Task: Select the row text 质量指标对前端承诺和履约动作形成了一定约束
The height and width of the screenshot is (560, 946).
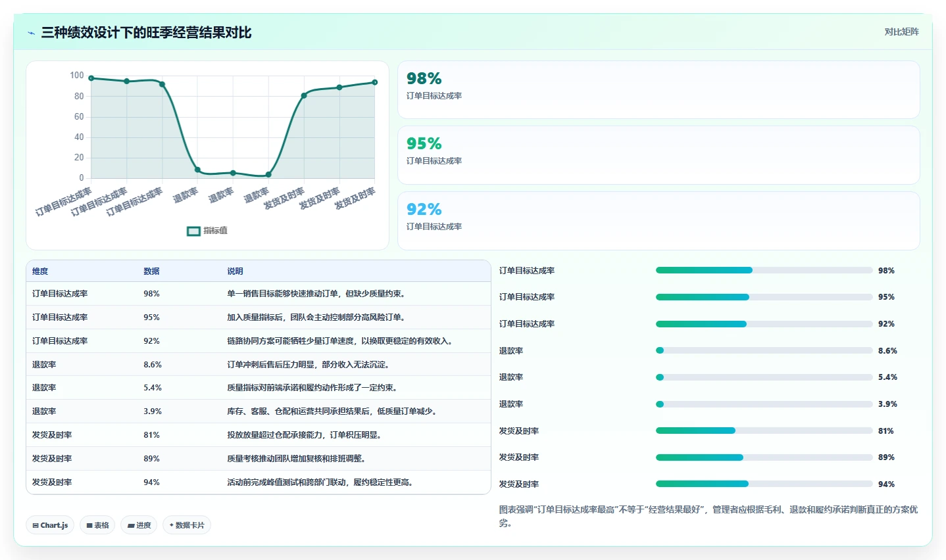Action: (x=310, y=388)
